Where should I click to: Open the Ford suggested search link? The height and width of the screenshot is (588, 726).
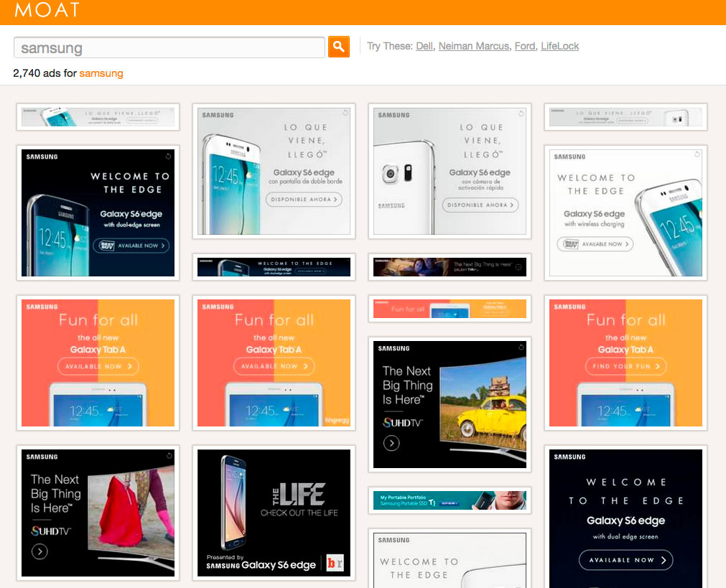tap(525, 46)
